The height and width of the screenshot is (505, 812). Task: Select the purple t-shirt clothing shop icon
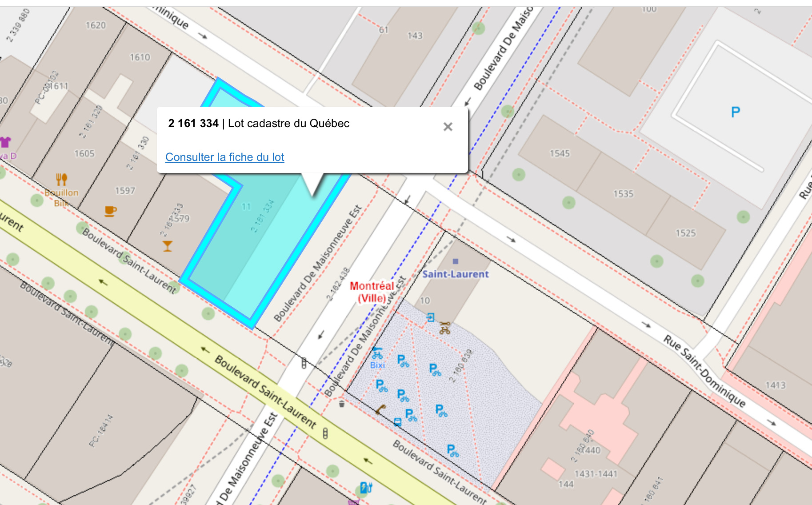tap(5, 142)
